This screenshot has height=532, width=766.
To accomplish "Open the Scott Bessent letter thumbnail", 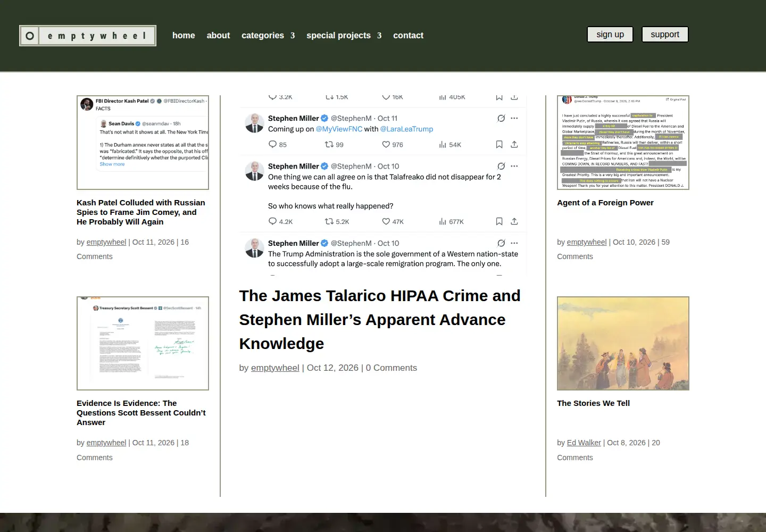I will click(x=143, y=343).
